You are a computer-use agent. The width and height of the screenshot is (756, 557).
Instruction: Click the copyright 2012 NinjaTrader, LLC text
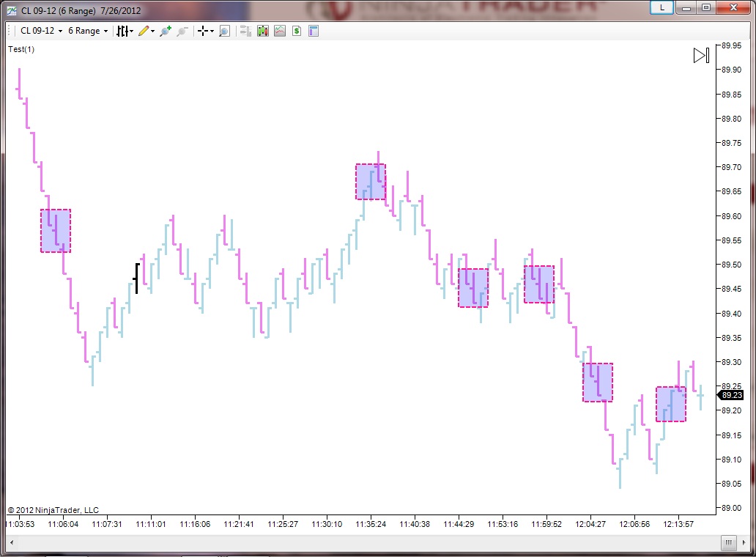pos(53,510)
